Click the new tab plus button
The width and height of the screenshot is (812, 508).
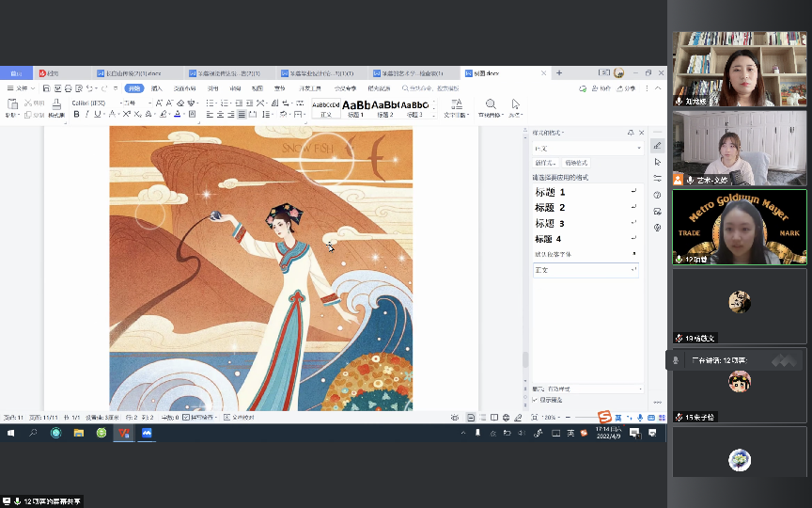pyautogui.click(x=559, y=73)
